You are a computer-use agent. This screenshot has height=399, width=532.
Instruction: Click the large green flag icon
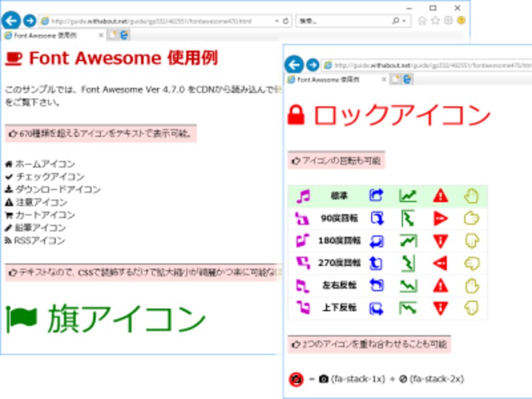click(22, 319)
